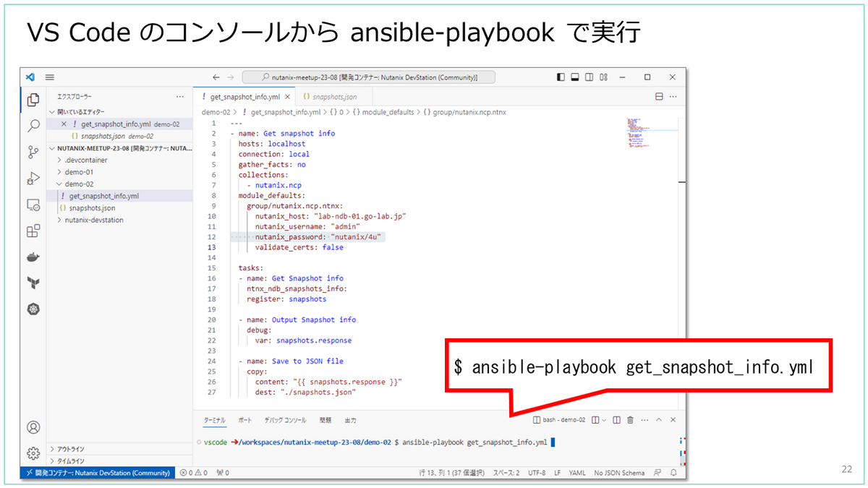Image resolution: width=868 pixels, height=488 pixels.
Task: Toggle primary side bar layout button
Action: point(561,77)
